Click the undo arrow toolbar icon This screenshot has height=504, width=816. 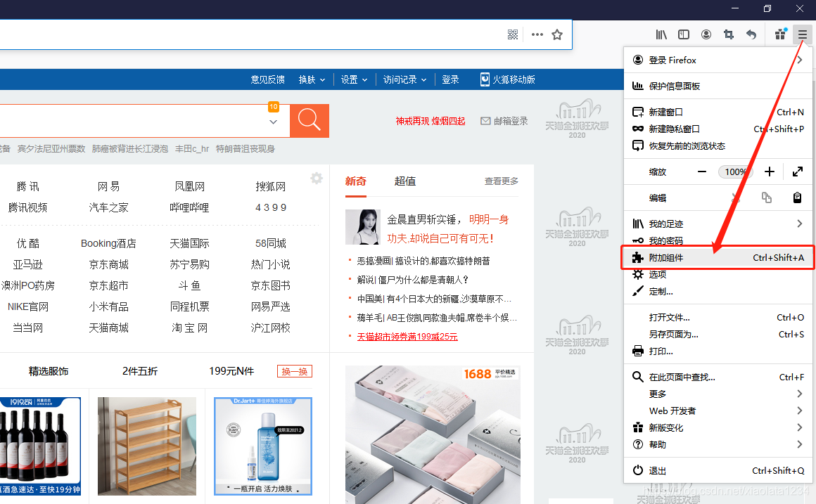[x=751, y=35]
